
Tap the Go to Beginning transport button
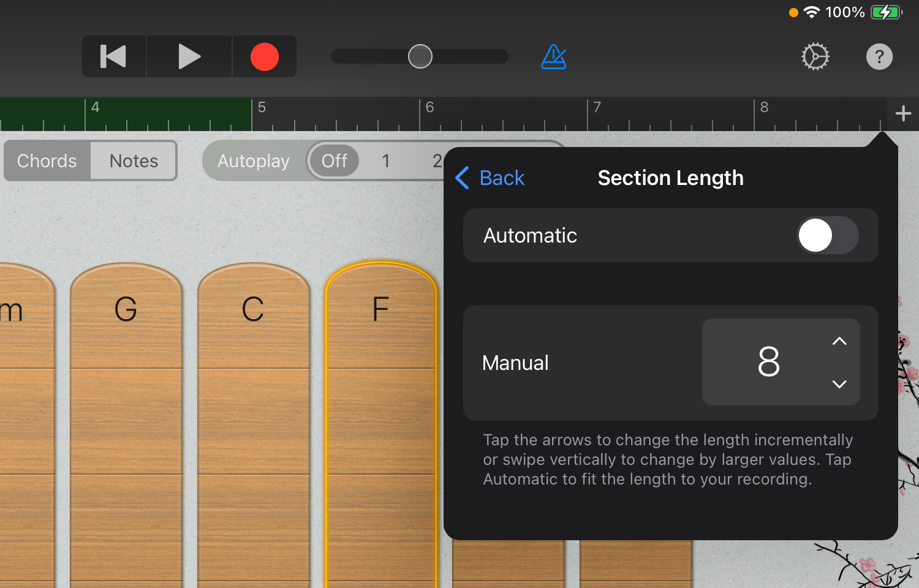114,56
